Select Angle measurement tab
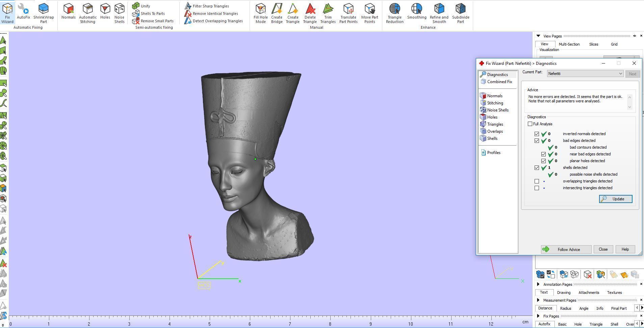The image size is (644, 328). tap(584, 308)
